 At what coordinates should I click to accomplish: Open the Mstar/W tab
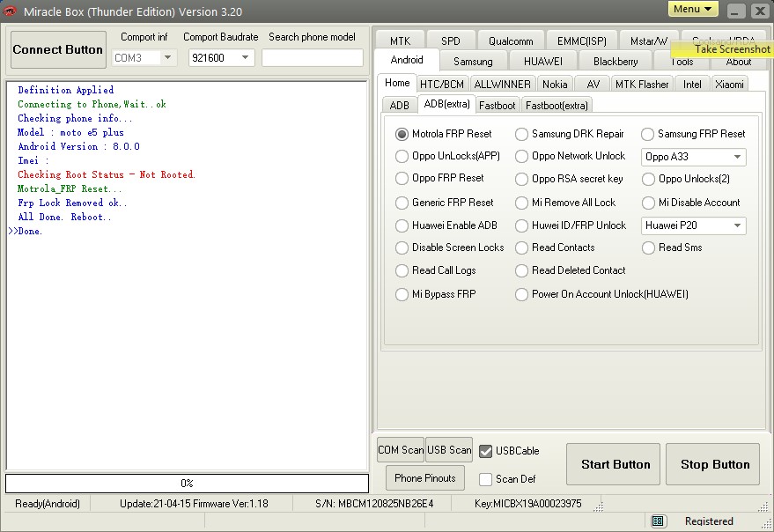pyautogui.click(x=648, y=41)
